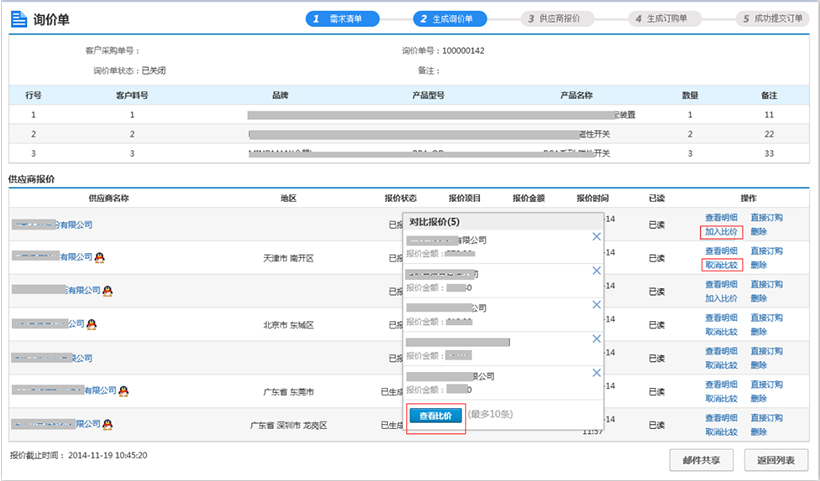This screenshot has width=820, height=481.
Task: Click 取消比较 on 北京市 东城区 row
Action: pyautogui.click(x=721, y=332)
